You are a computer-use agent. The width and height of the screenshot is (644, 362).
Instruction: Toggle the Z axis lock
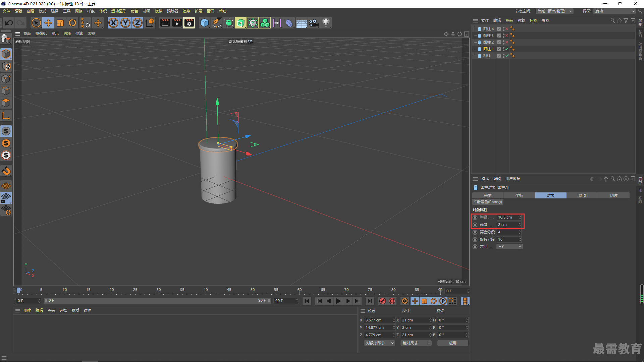138,23
